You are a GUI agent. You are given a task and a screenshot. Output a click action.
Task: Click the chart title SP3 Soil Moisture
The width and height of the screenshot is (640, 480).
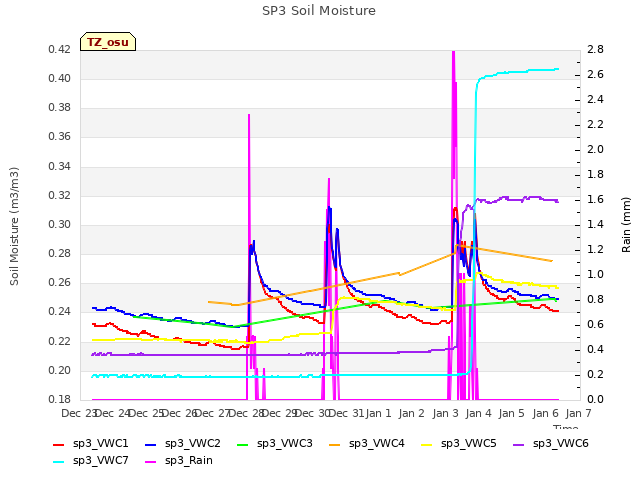point(319,11)
